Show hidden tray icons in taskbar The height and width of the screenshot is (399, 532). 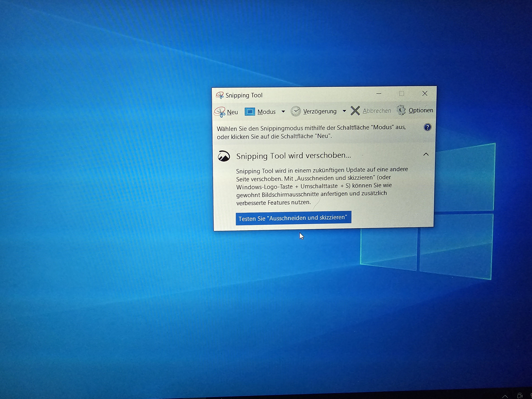click(x=505, y=396)
